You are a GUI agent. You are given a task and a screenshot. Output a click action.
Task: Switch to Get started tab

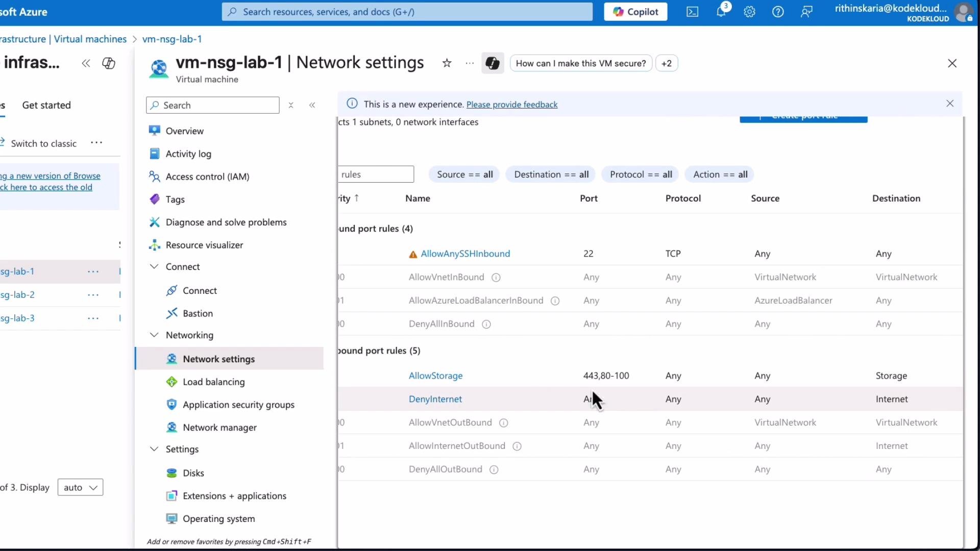46,105
